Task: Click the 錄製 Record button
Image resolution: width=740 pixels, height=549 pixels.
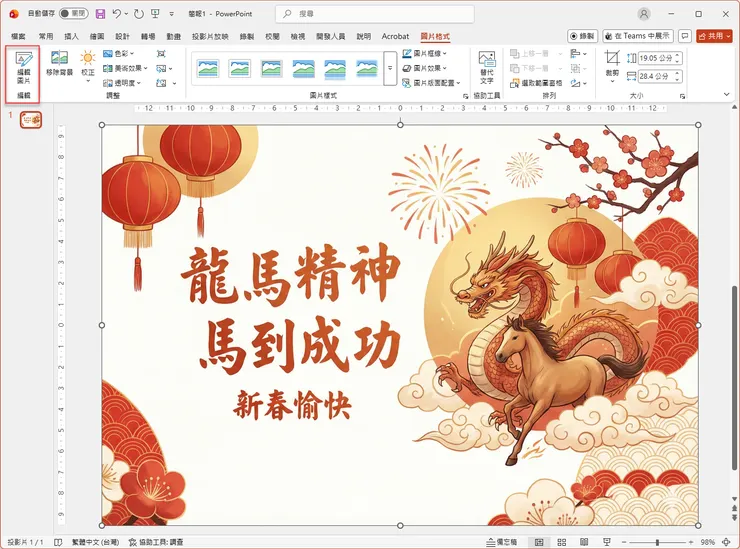Action: [x=582, y=36]
